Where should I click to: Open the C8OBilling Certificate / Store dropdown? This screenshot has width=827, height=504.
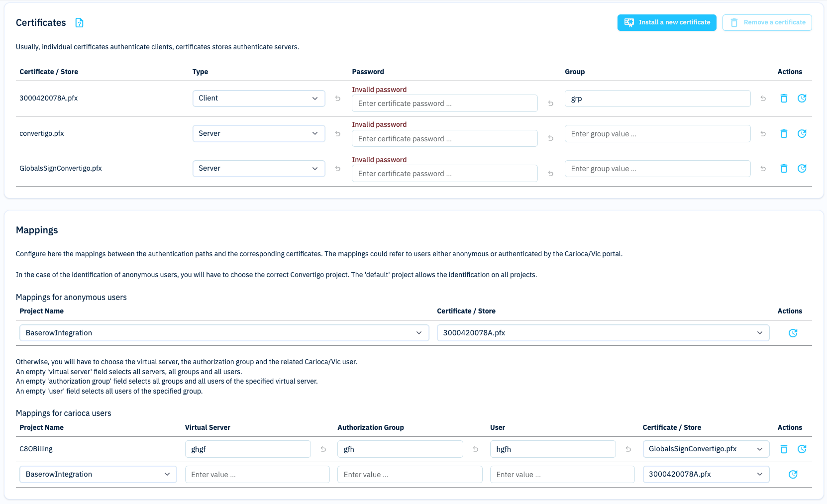[x=705, y=449]
